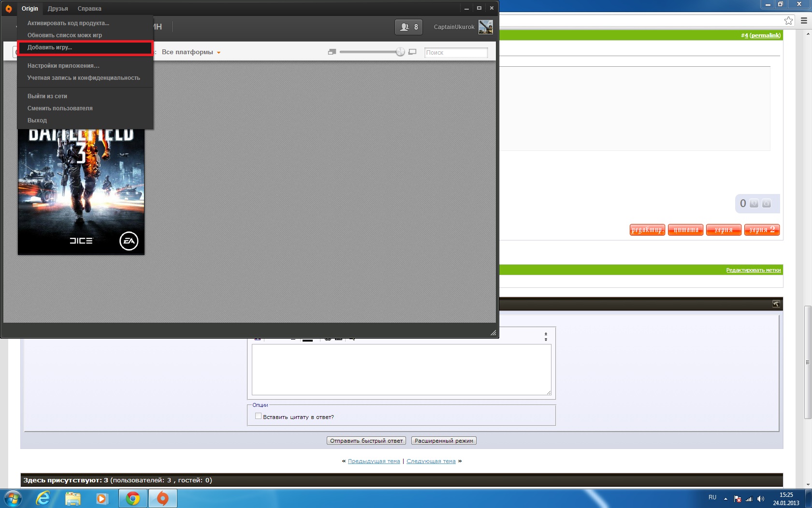Click the small tiles view icon left of slider
Image resolution: width=812 pixels, height=508 pixels.
coord(332,52)
